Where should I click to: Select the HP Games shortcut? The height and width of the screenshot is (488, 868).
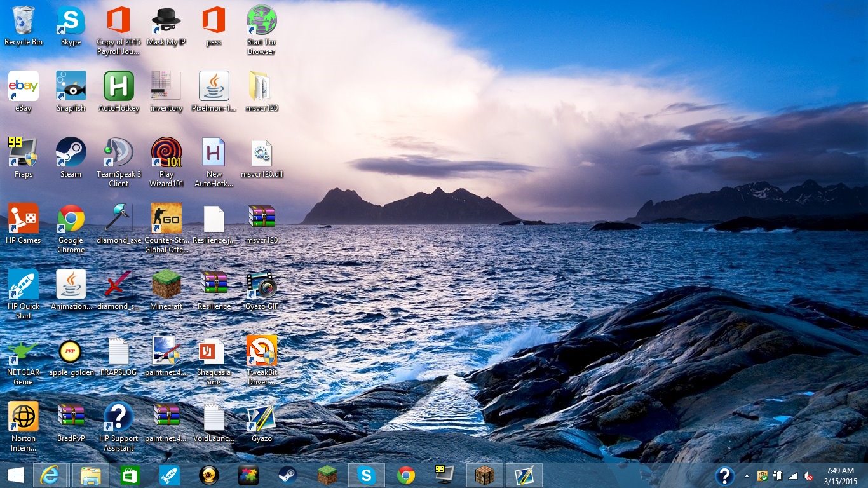click(24, 224)
